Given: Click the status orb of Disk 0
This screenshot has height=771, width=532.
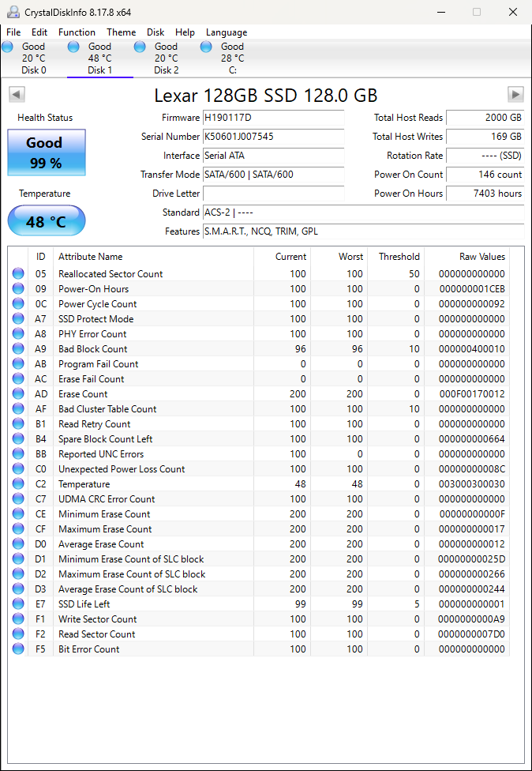Looking at the screenshot, I should coord(8,47).
